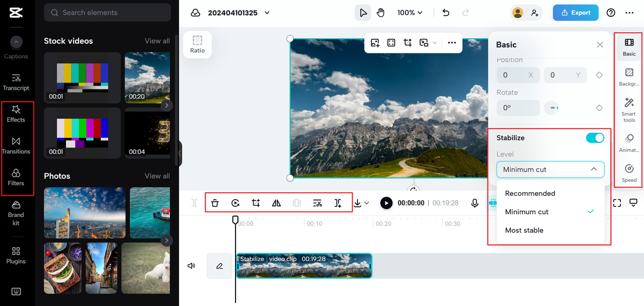Invite collaborators with add-person icon
The image size is (644, 306).
pyautogui.click(x=535, y=13)
